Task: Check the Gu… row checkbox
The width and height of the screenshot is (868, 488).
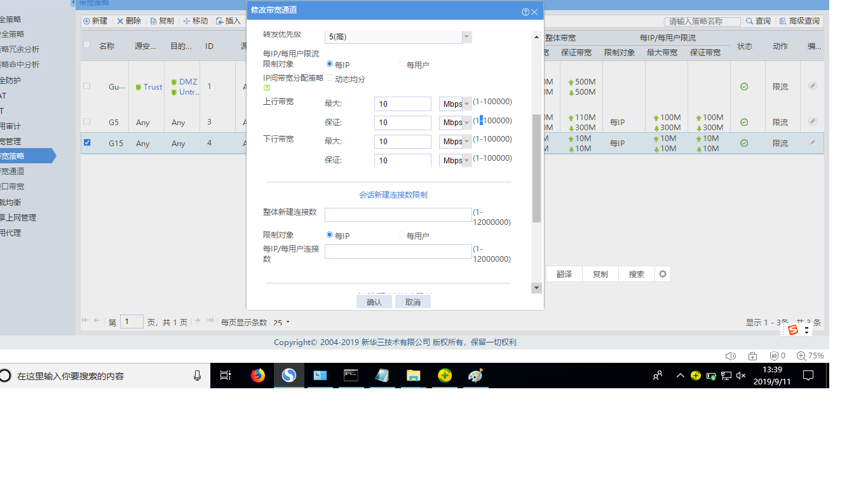Action: [x=87, y=86]
